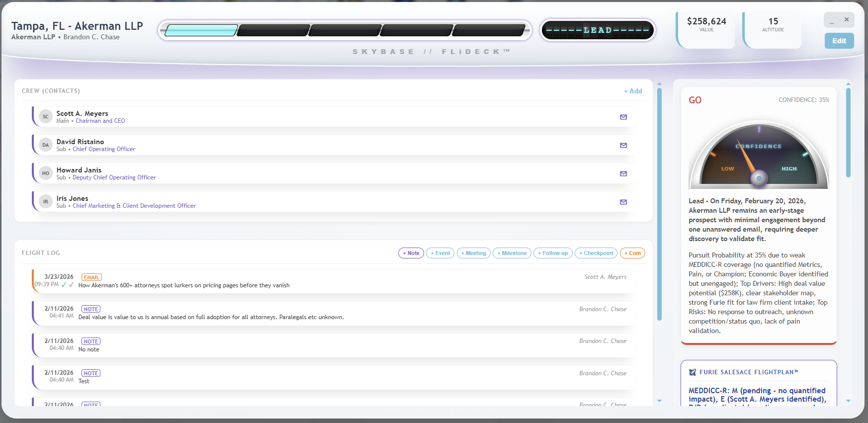The image size is (868, 423).
Task: Click the MEDDICC-R flightplan text
Action: click(757, 395)
